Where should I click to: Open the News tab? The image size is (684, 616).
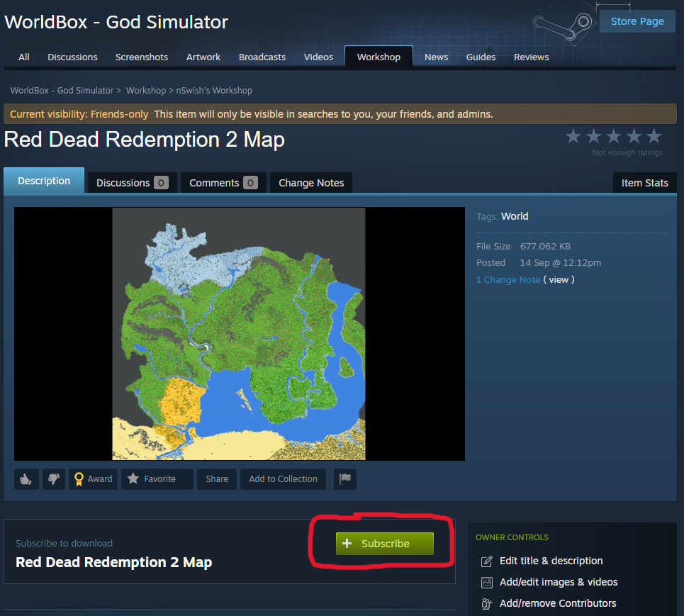(436, 57)
